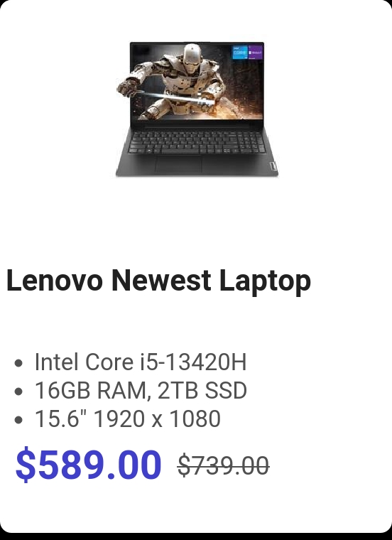Click the robot's outstretched fist

coord(126,87)
